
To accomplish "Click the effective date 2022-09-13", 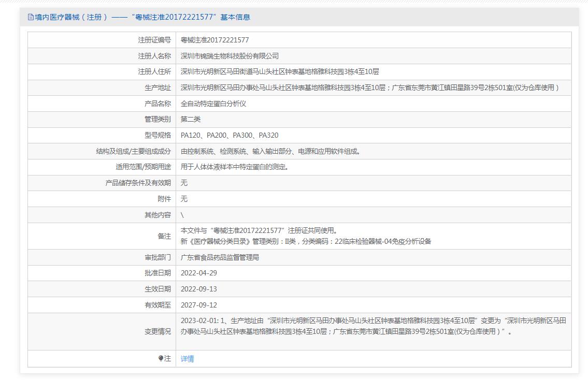I will 198,289.
